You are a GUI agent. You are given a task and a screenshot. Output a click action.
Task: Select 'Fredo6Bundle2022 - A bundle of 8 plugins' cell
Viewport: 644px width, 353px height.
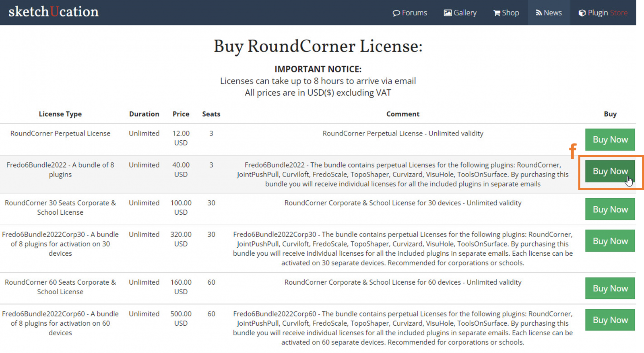[60, 170]
